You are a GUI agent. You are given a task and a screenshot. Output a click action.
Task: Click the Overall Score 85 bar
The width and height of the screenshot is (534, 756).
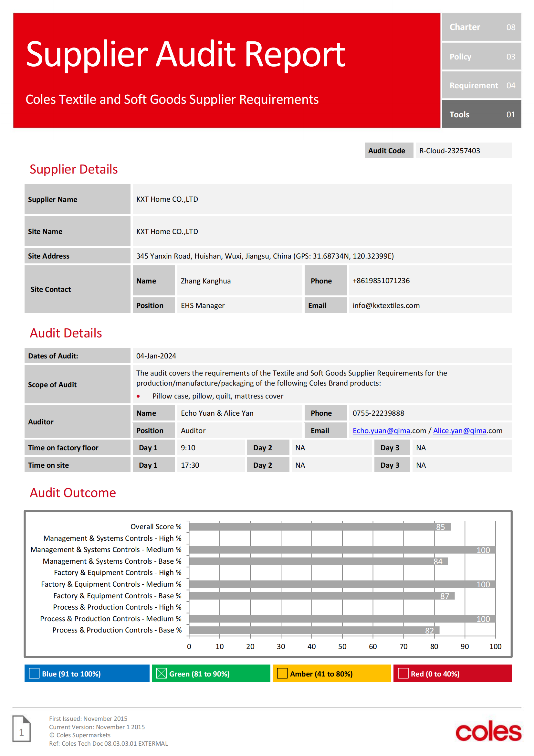(x=320, y=527)
